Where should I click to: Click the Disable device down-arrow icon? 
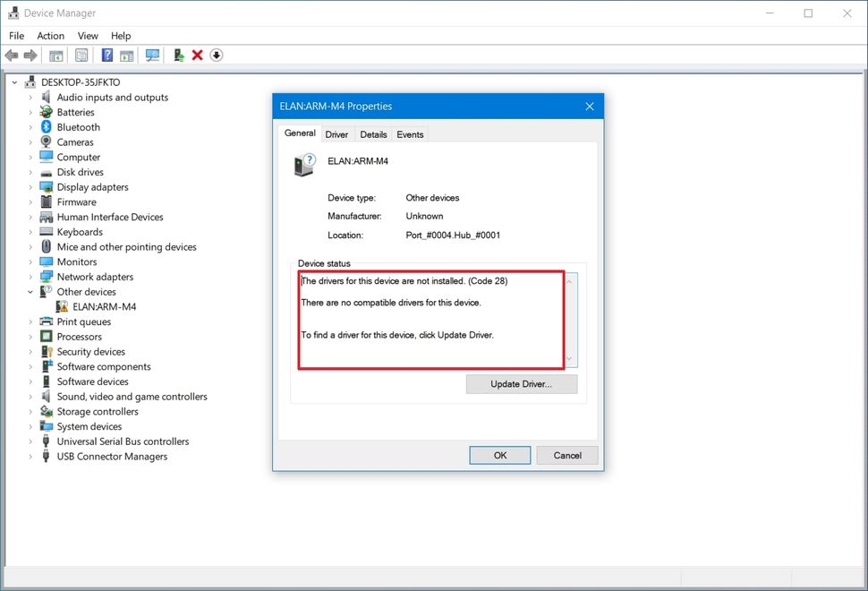coord(216,55)
